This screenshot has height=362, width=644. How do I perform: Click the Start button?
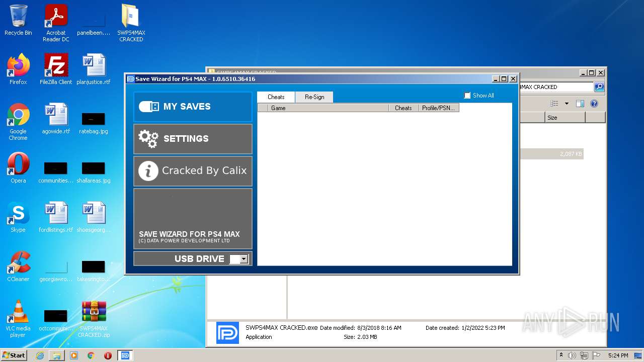click(14, 355)
